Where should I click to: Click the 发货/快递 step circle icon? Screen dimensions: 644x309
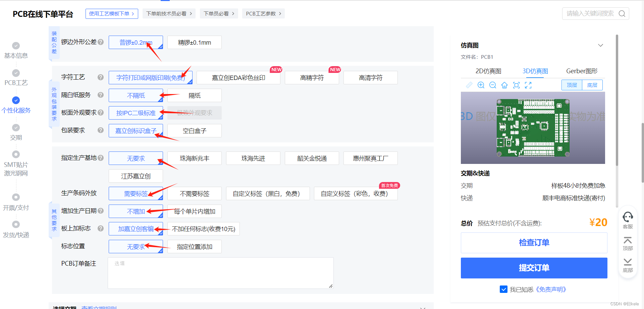coord(16,224)
